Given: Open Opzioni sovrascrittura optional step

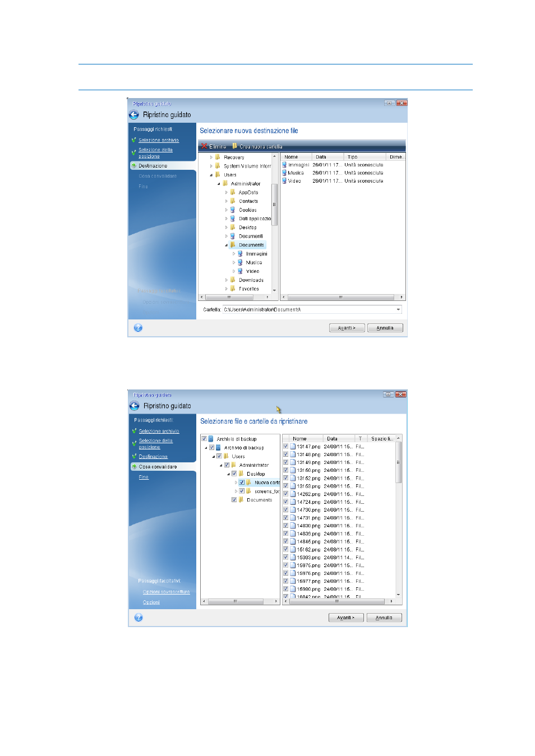Looking at the screenshot, I should tap(166, 592).
